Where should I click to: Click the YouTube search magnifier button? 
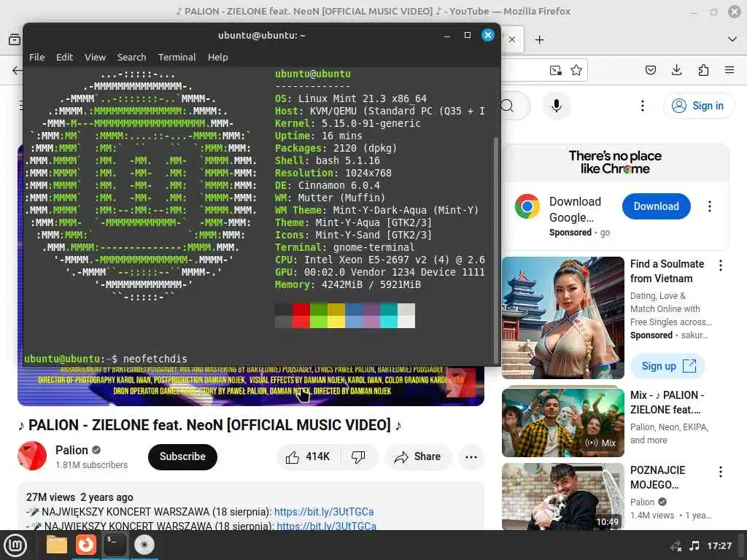pos(508,106)
